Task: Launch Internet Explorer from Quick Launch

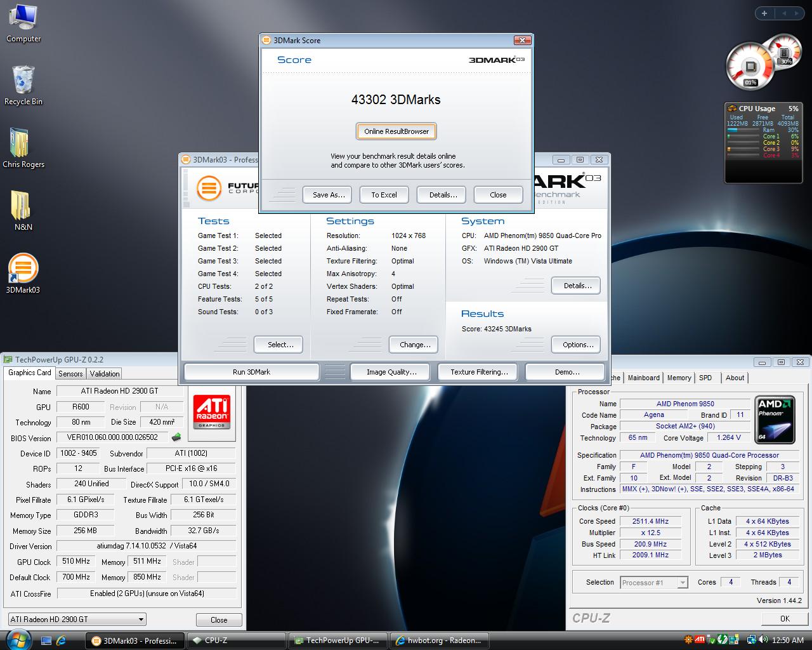Action: 62,640
